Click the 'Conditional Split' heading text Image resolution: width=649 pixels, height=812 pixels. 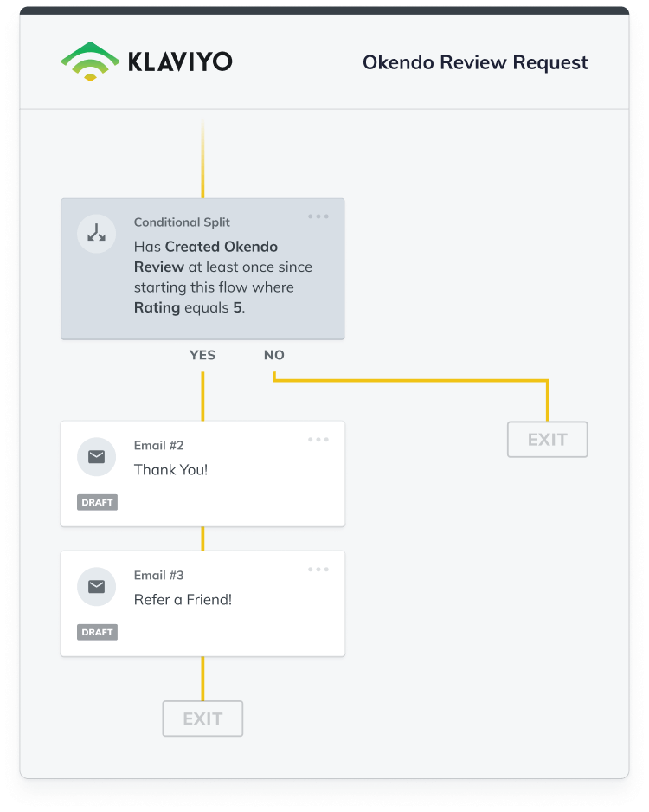(182, 222)
